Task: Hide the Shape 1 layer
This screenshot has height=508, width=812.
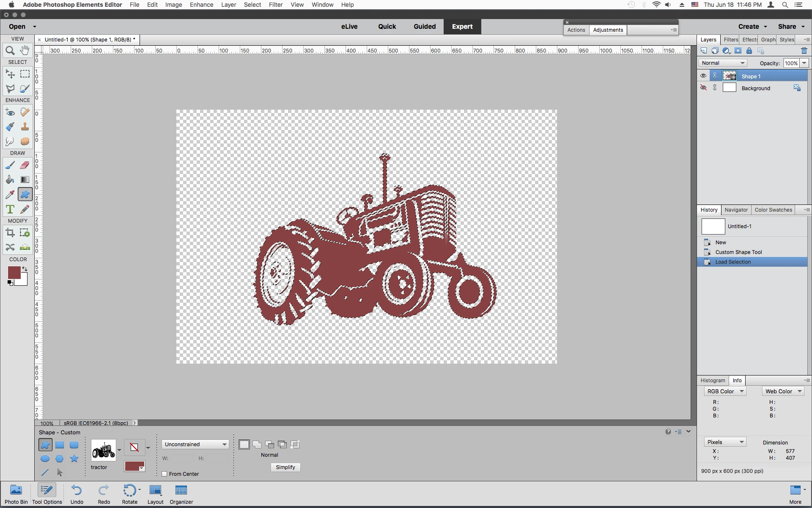Action: (703, 76)
